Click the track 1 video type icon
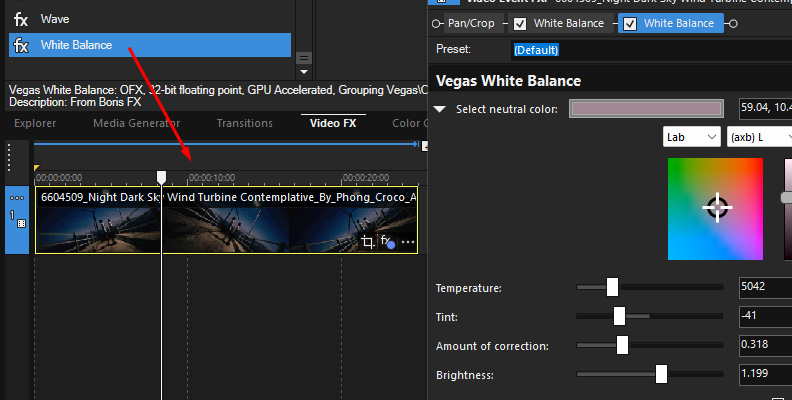Image resolution: width=792 pixels, height=400 pixels. [x=21, y=223]
